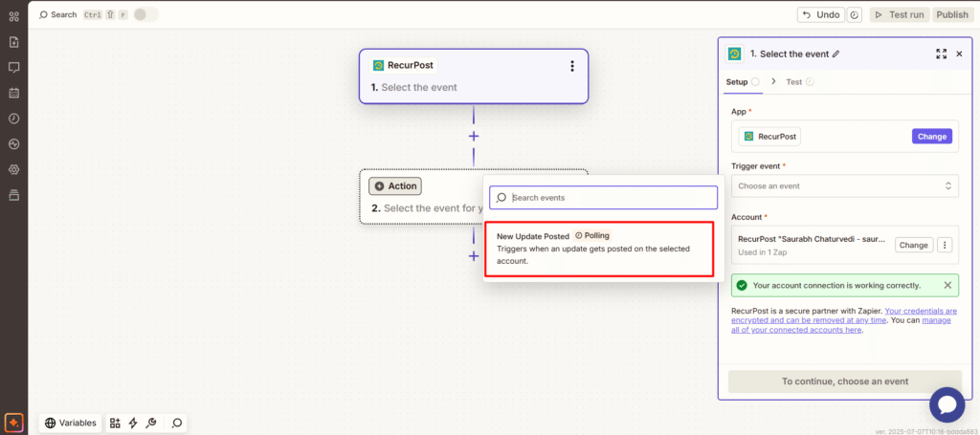Rename step using the pencil icon
The width and height of the screenshot is (980, 435).
pos(836,54)
